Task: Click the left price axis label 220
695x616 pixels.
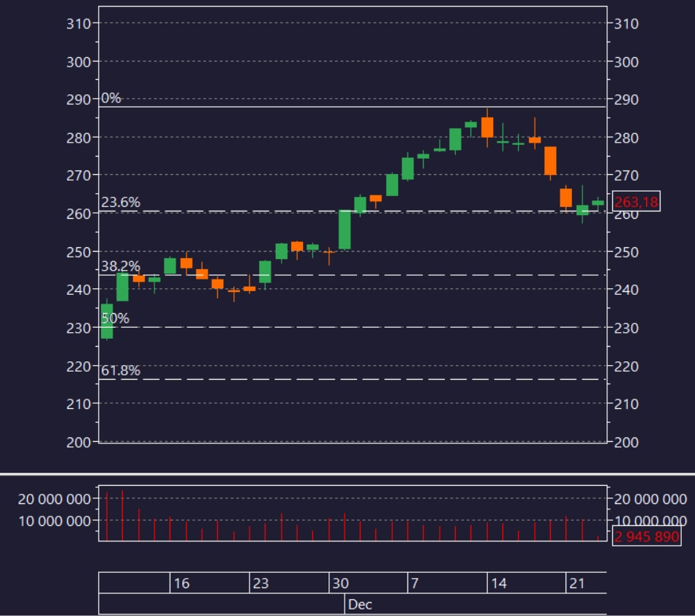Action: (78, 367)
